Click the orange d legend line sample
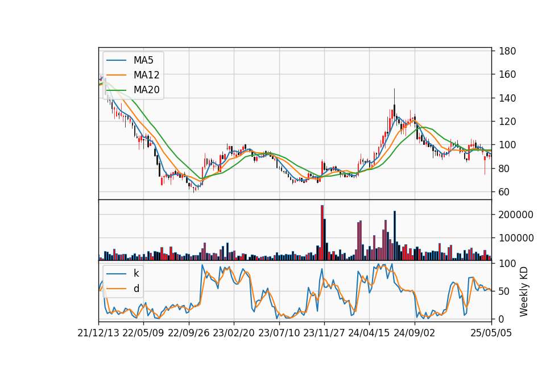Screen dimensions: 546x392 116,289
